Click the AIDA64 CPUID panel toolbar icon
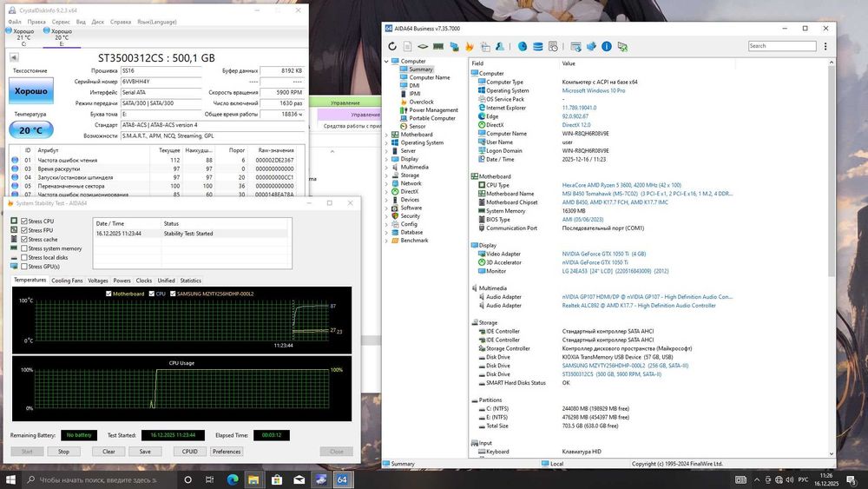Screen dimensions: 868x489 click(x=485, y=47)
